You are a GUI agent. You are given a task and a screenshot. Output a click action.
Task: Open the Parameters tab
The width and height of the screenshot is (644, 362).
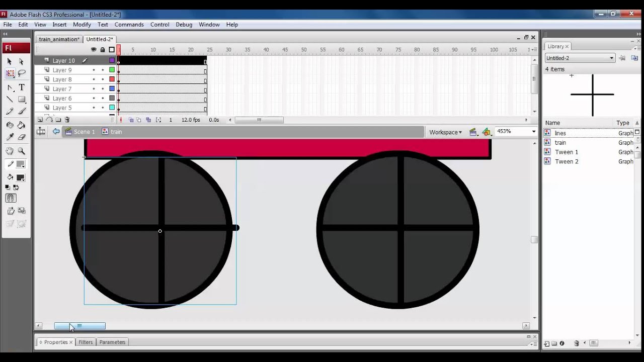point(112,342)
